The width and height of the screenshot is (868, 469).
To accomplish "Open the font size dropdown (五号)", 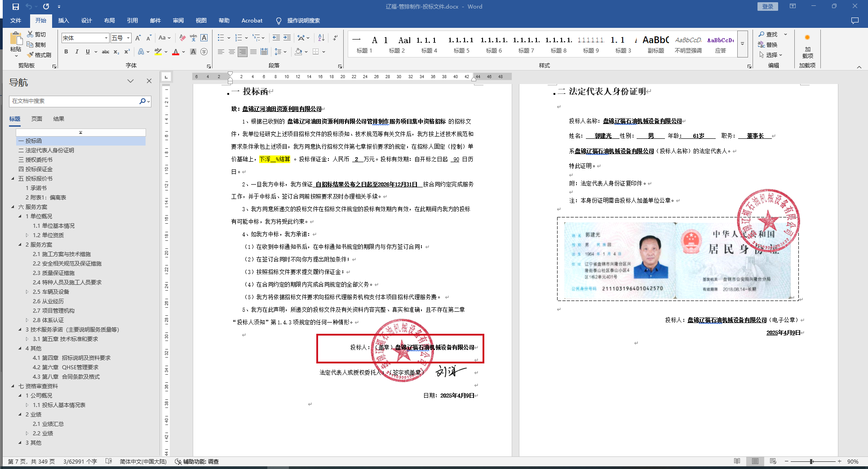I will [x=128, y=38].
